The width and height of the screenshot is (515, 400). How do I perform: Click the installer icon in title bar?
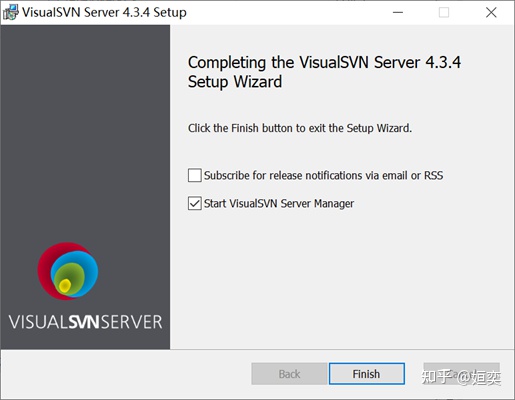point(10,12)
